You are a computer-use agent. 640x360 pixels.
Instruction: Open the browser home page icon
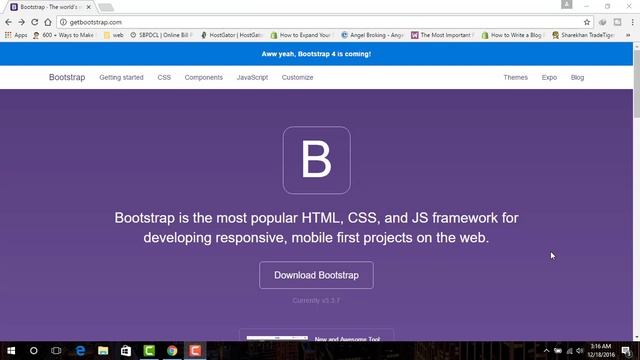point(48,22)
